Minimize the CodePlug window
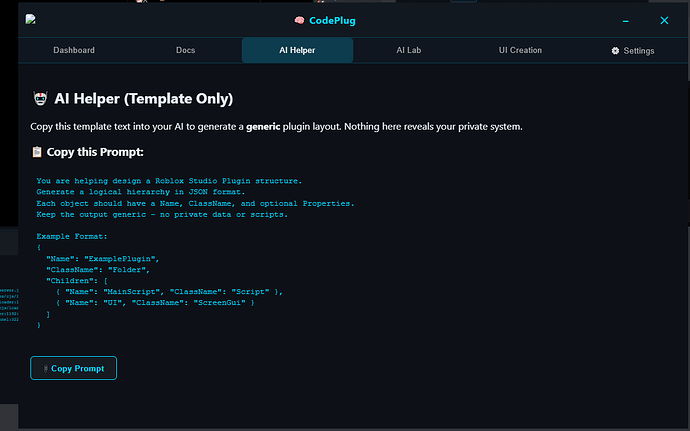 point(625,21)
